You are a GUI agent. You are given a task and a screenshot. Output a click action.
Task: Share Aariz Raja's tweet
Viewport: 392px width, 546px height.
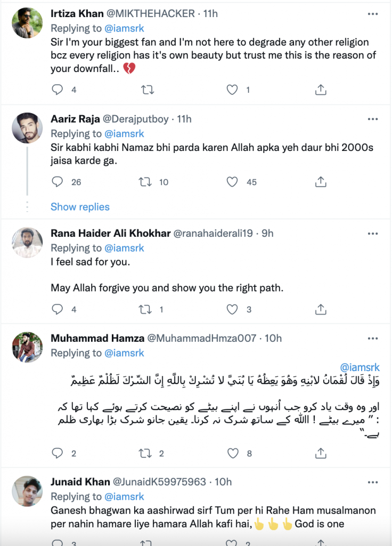(320, 182)
